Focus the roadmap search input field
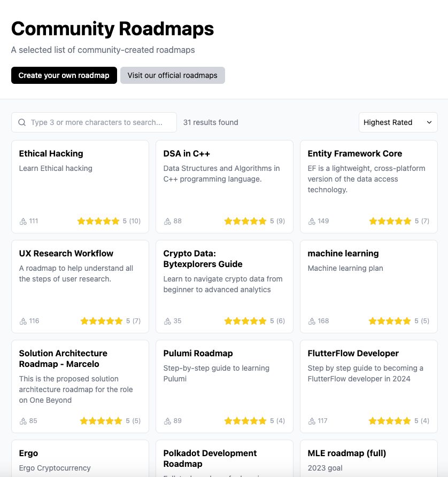 94,122
